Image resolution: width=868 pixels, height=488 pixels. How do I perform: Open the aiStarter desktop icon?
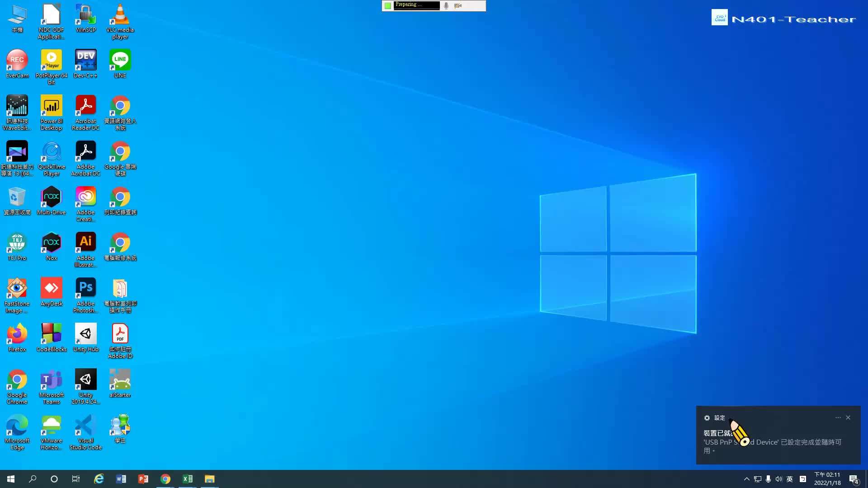click(x=120, y=383)
